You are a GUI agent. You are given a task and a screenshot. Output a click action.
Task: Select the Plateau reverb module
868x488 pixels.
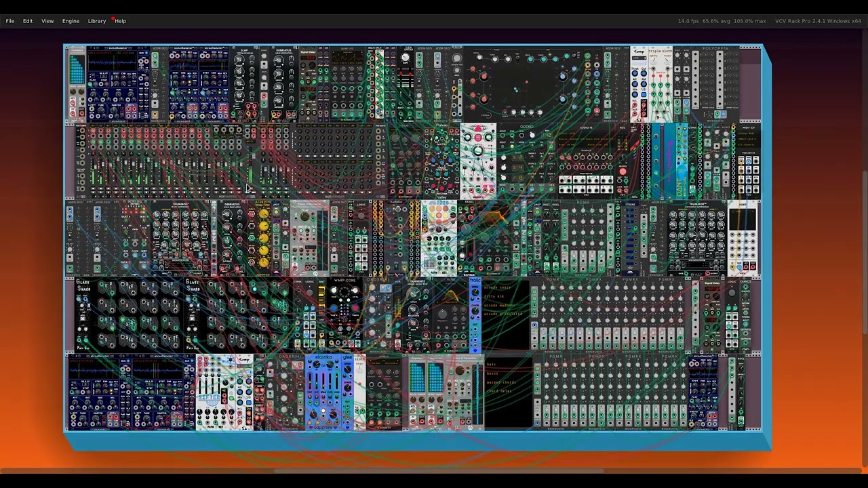click(441, 161)
